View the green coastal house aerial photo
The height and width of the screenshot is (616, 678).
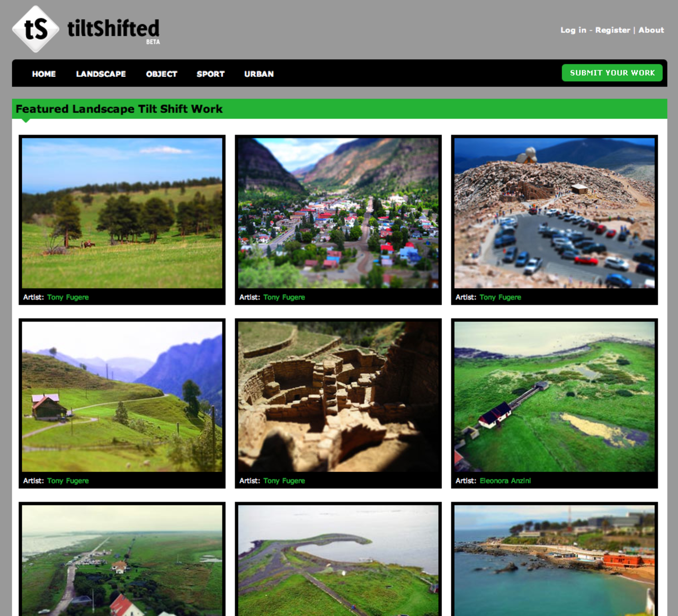tap(554, 396)
